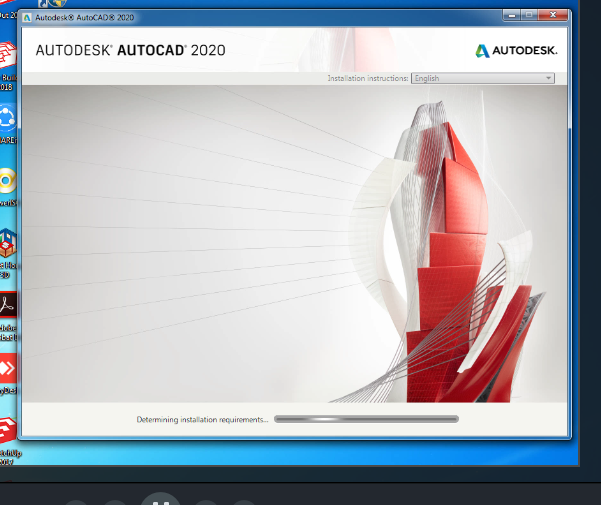Click the AutoCAD icon in the title bar
Viewport: 601px width, 505px height.
coord(27,18)
